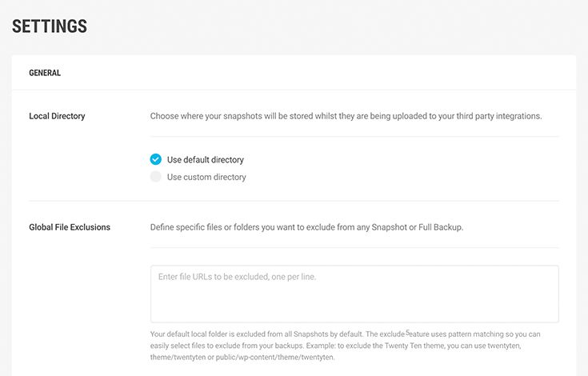Click the 'theme/twentyten or' text on last line
Screen dimensions: 588x376
pyautogui.click(x=182, y=357)
